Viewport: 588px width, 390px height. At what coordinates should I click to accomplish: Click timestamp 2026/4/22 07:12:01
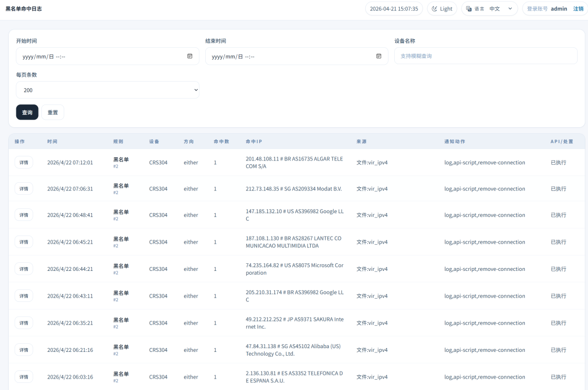point(70,162)
